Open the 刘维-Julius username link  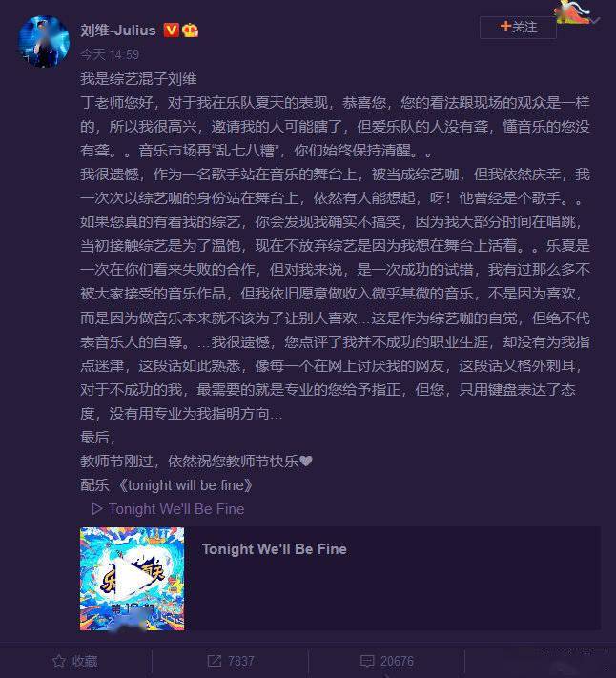point(118,31)
